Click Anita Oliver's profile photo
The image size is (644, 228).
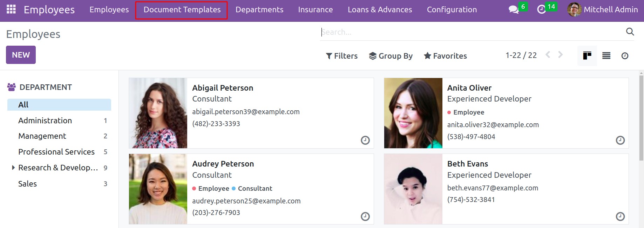pos(413,113)
